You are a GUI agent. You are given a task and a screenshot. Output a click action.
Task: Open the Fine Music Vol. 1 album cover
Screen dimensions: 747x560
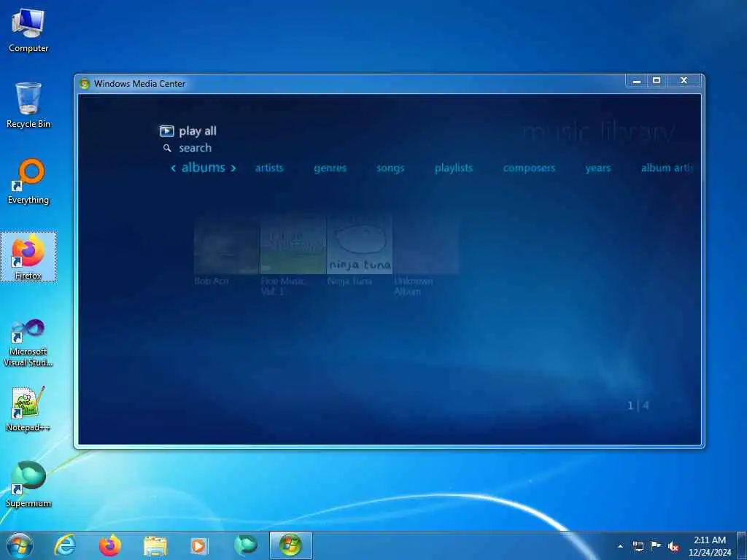pyautogui.click(x=293, y=244)
